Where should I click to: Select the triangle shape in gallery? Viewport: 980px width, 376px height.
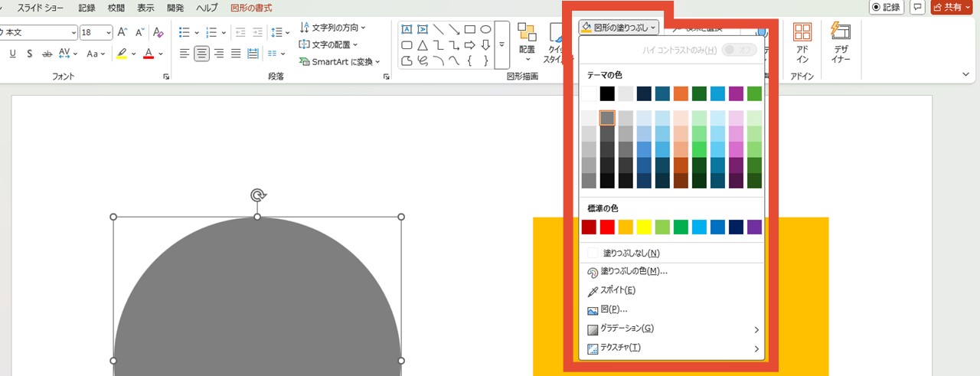pyautogui.click(x=422, y=45)
